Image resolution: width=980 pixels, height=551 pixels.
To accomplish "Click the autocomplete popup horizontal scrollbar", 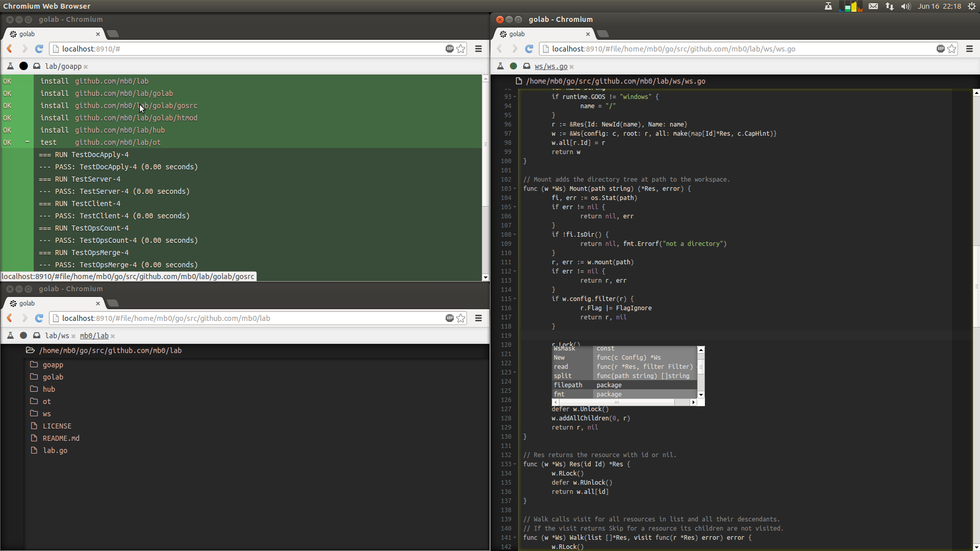I will click(x=617, y=403).
